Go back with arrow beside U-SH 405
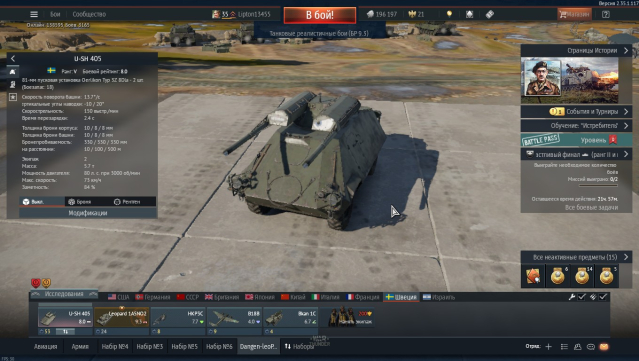The width and height of the screenshot is (639, 361). (13, 59)
